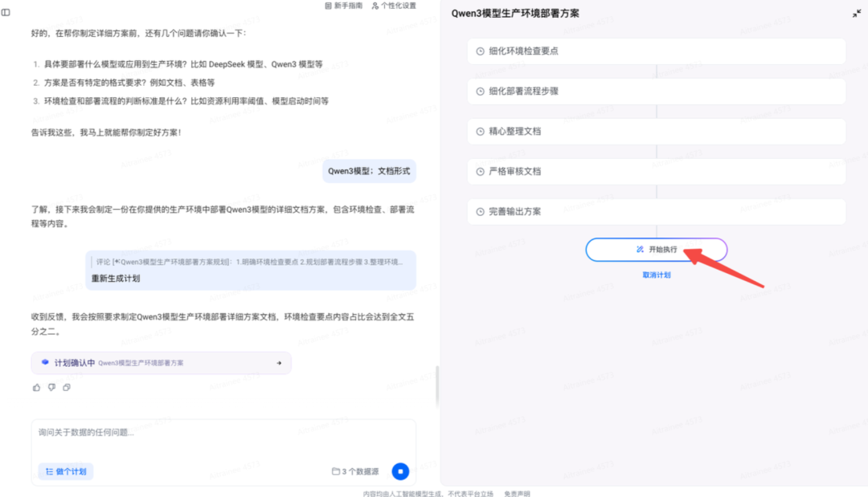This screenshot has height=497, width=868.
Task: Select the 细化环境检查要点 step
Action: pos(656,51)
